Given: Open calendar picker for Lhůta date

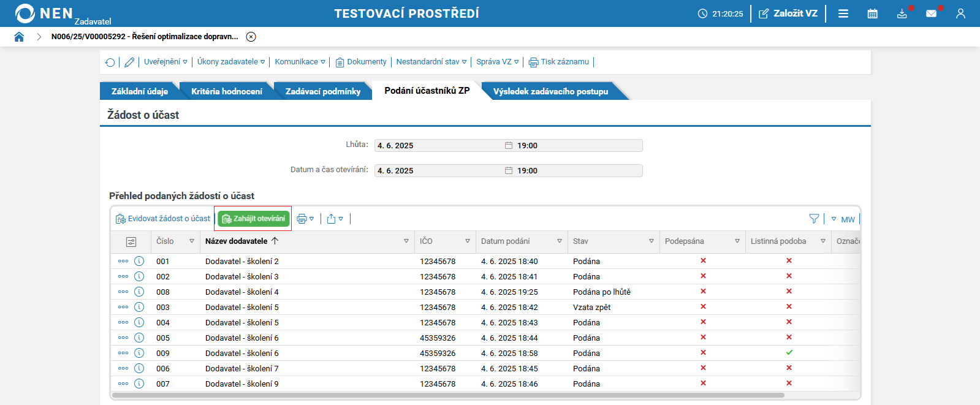Looking at the screenshot, I should coord(509,145).
